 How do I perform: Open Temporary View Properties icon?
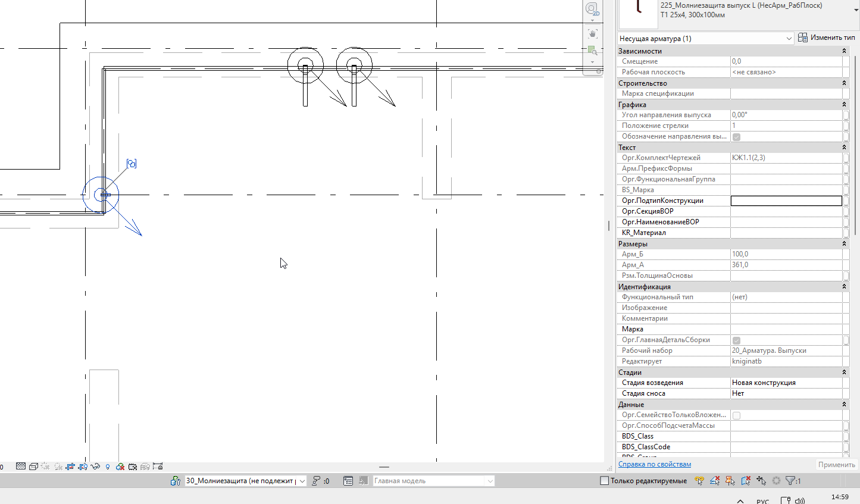click(x=133, y=467)
